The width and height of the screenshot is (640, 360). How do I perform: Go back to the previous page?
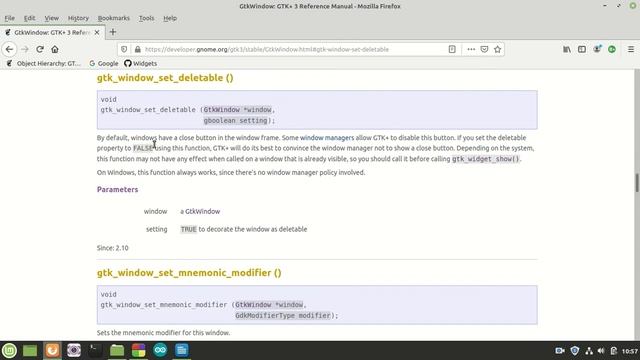9,49
